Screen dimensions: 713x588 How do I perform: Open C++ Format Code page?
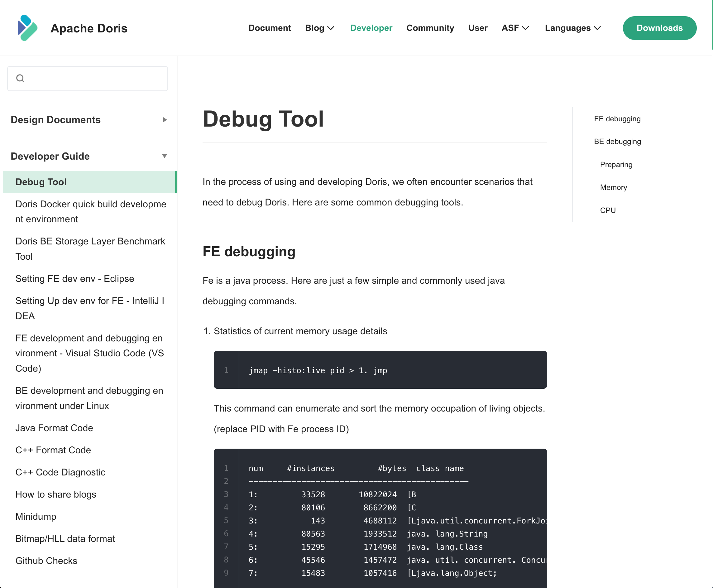[53, 450]
